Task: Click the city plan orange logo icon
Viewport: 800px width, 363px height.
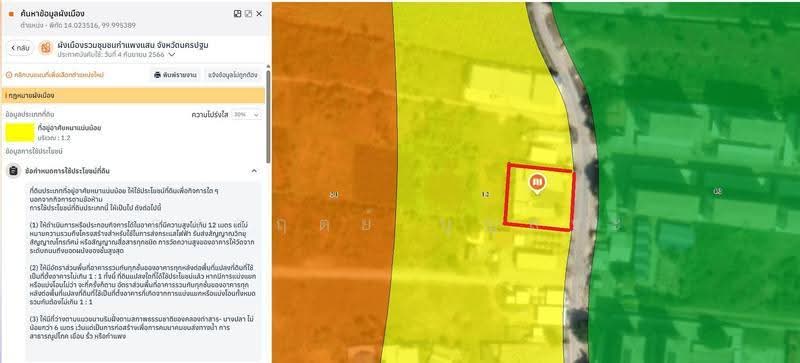Action: pyautogui.click(x=46, y=48)
